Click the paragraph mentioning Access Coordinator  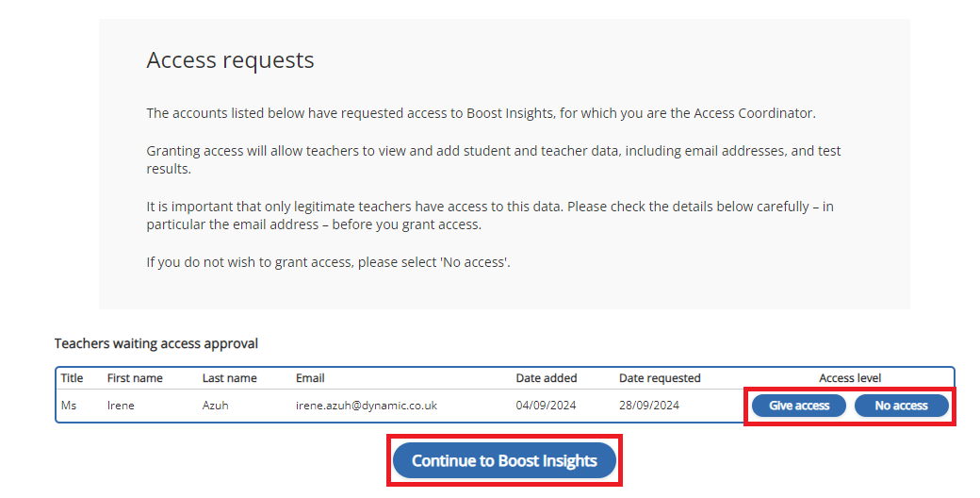[x=481, y=113]
